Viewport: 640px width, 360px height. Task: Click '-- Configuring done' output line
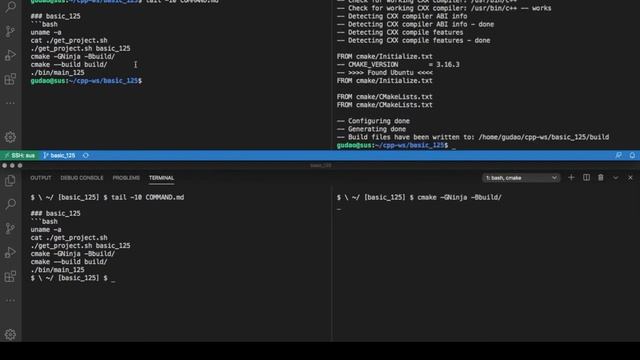point(373,121)
